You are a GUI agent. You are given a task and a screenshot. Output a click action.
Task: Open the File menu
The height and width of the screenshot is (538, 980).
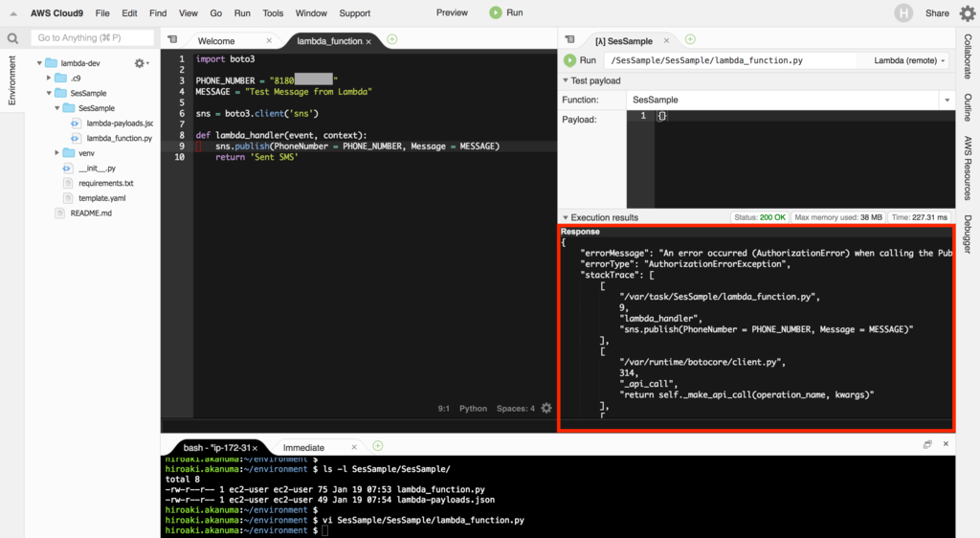point(102,13)
